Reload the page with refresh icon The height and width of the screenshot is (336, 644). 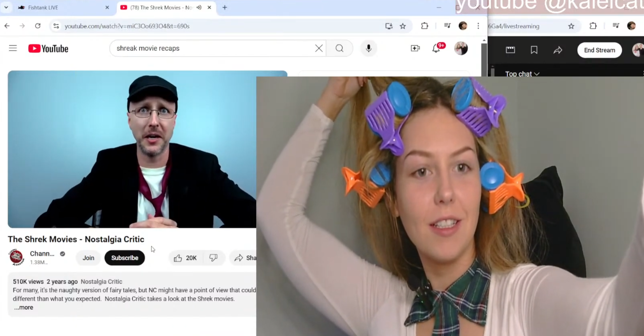pyautogui.click(x=38, y=26)
